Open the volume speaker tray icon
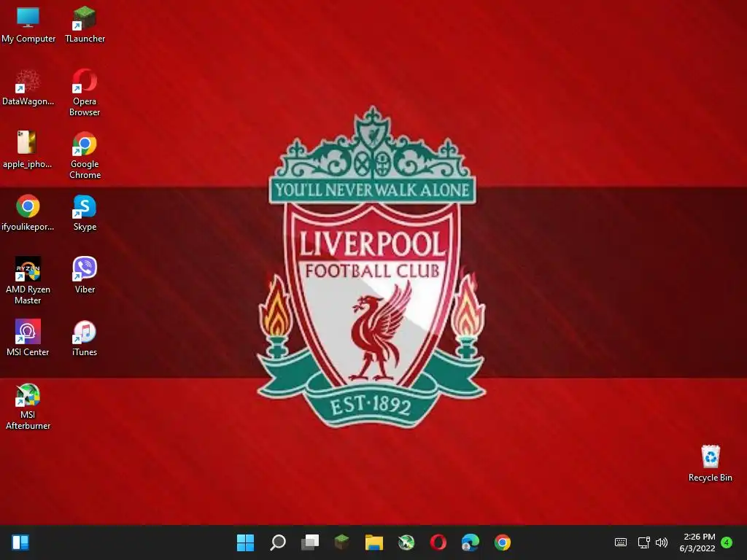 click(661, 542)
